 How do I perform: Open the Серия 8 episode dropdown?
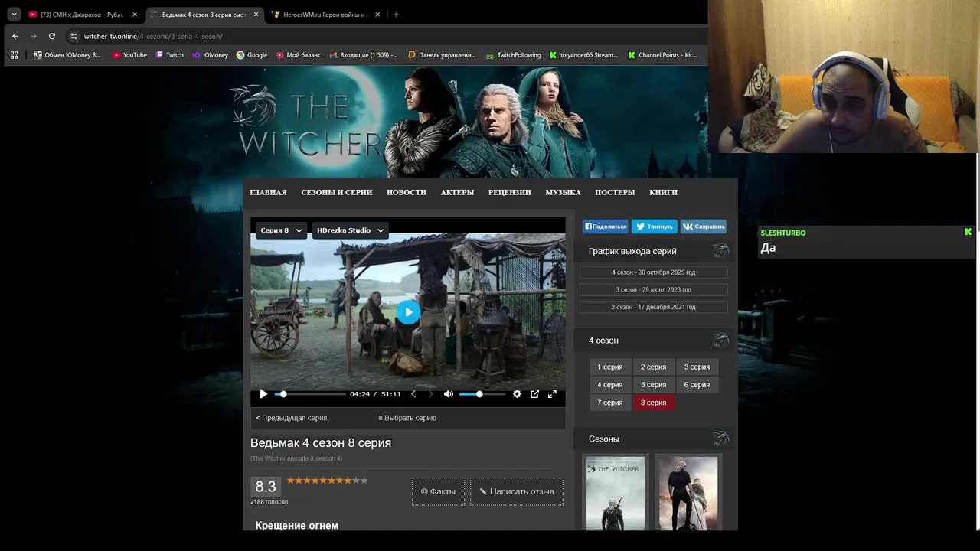(x=282, y=230)
